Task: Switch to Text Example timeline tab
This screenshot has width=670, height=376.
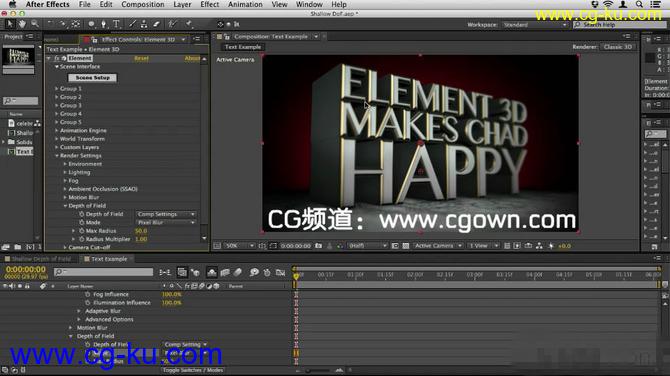Action: [109, 259]
